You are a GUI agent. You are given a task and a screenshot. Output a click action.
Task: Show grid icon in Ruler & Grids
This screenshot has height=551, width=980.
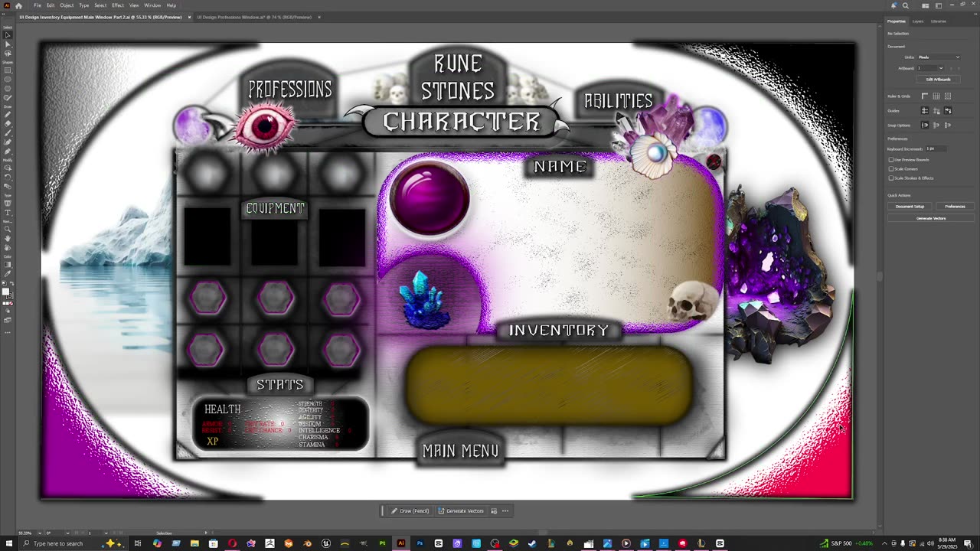[x=936, y=96]
